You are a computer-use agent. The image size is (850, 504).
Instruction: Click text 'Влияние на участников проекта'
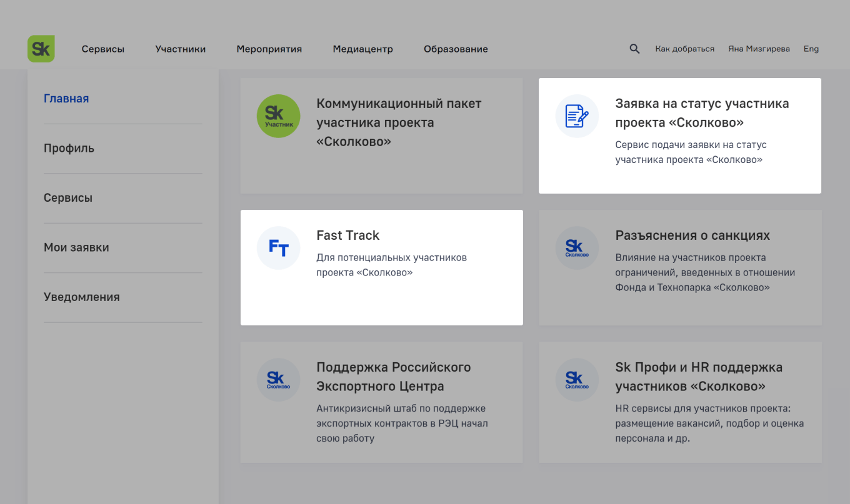691,257
